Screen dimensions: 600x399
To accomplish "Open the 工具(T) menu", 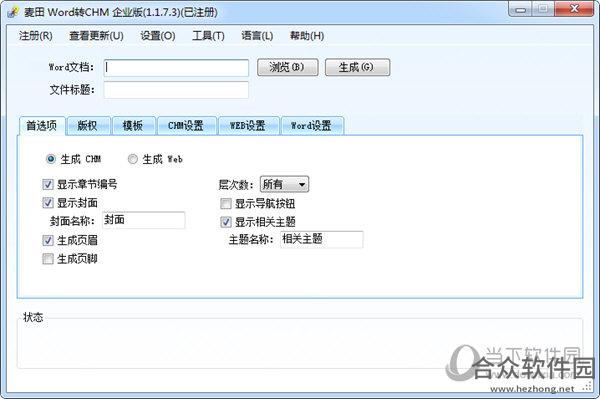I will 208,36.
